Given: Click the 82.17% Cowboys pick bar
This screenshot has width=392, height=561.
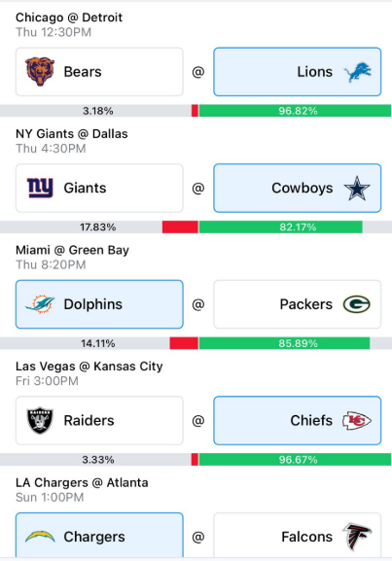Looking at the screenshot, I should [281, 228].
